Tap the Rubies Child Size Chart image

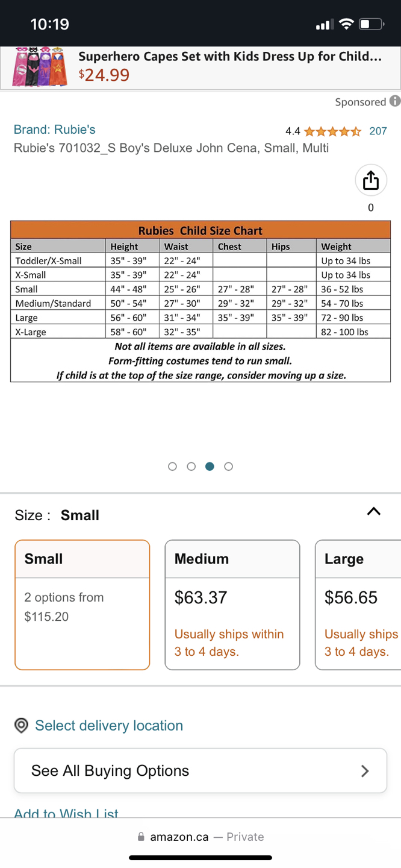point(200,301)
